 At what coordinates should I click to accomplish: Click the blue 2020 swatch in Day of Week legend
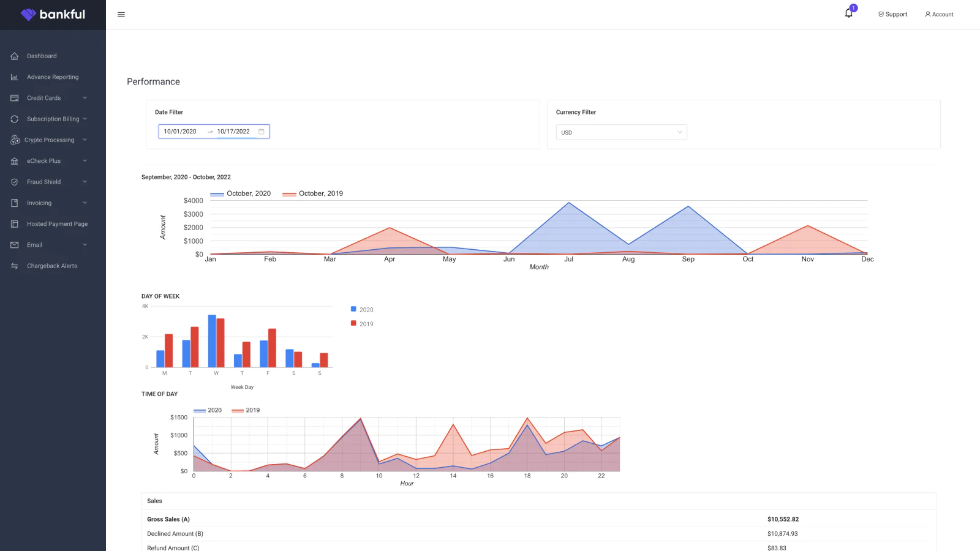[353, 309]
